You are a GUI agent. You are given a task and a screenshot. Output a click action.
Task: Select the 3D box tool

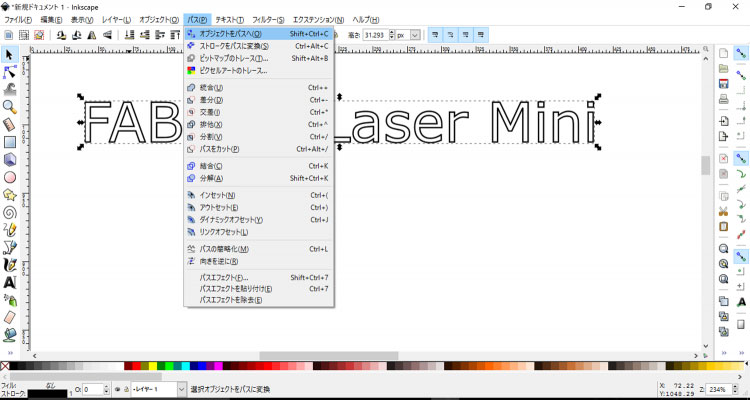(x=9, y=160)
